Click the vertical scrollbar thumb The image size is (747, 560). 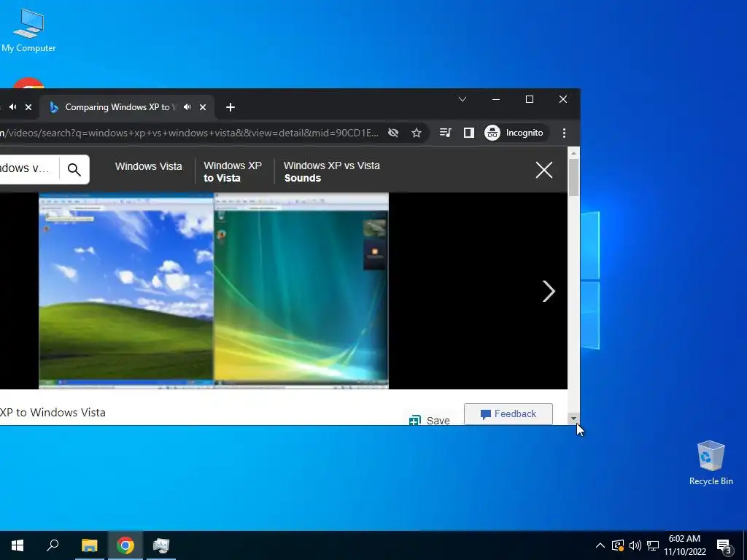coord(573,177)
